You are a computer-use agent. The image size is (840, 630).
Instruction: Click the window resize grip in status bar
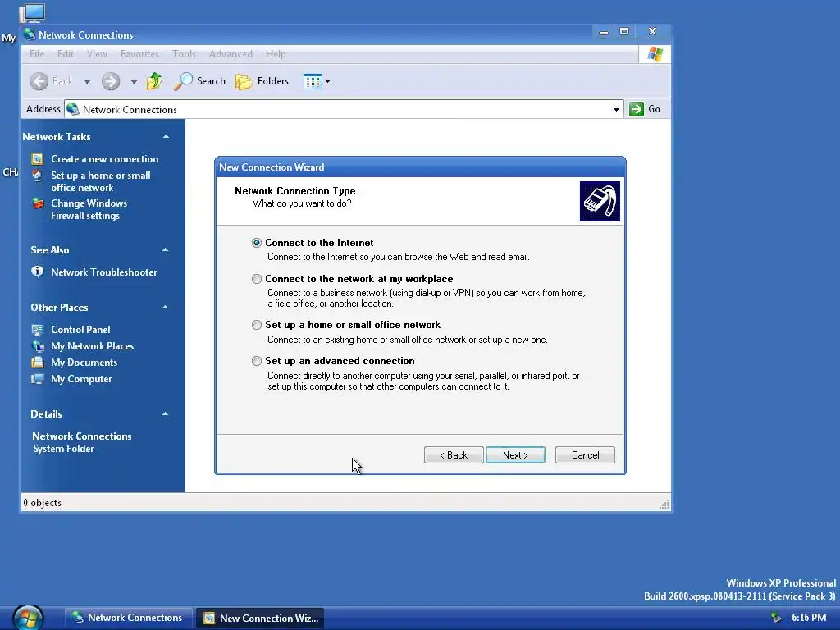[x=664, y=504]
